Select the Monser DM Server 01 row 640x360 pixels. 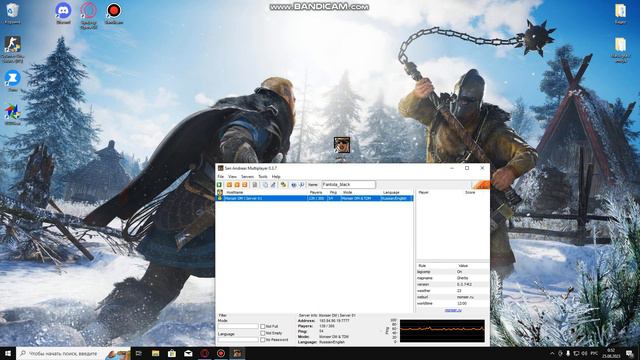(x=314, y=198)
